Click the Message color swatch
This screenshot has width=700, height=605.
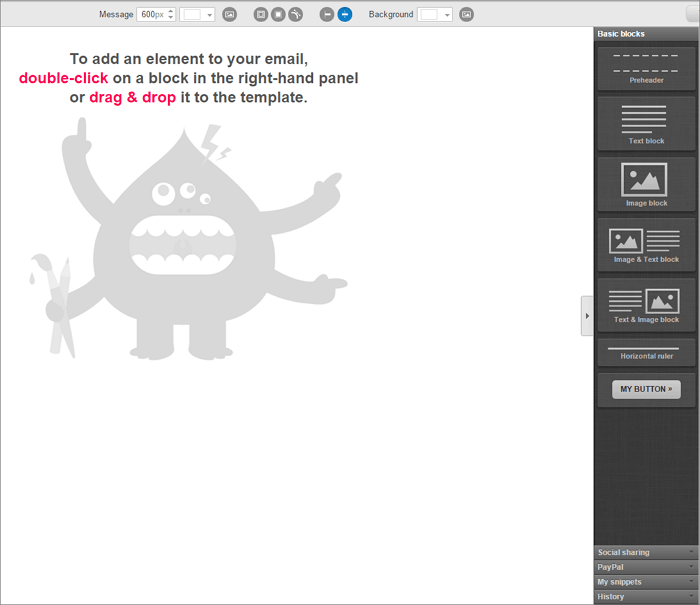pyautogui.click(x=192, y=15)
